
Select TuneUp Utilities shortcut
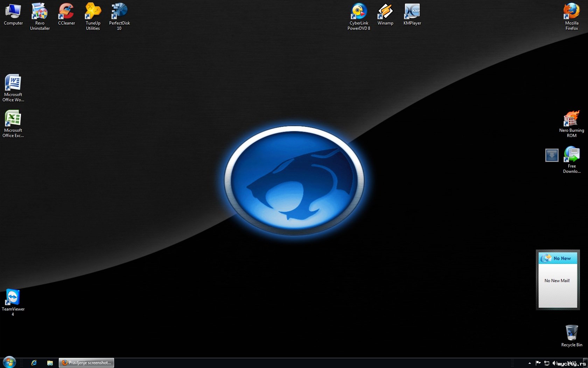[93, 16]
